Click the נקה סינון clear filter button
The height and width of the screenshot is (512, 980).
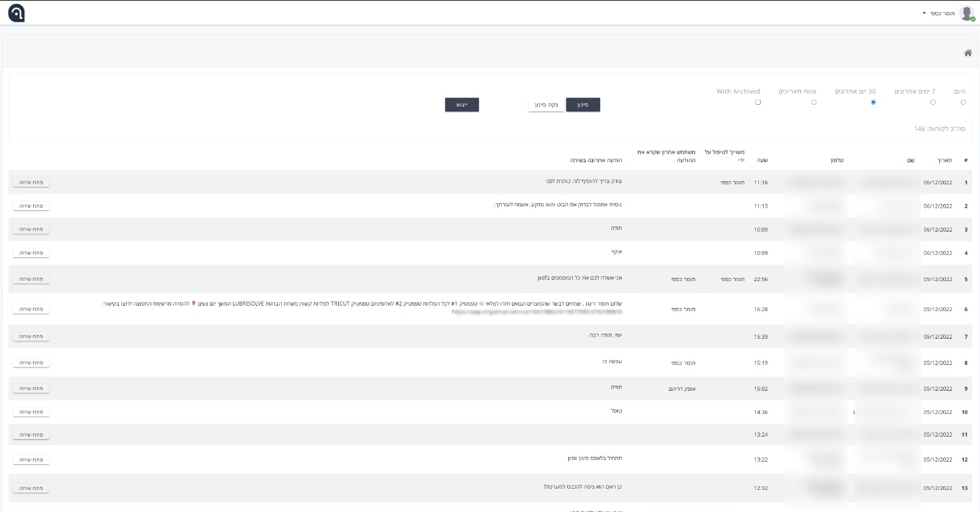coord(546,105)
